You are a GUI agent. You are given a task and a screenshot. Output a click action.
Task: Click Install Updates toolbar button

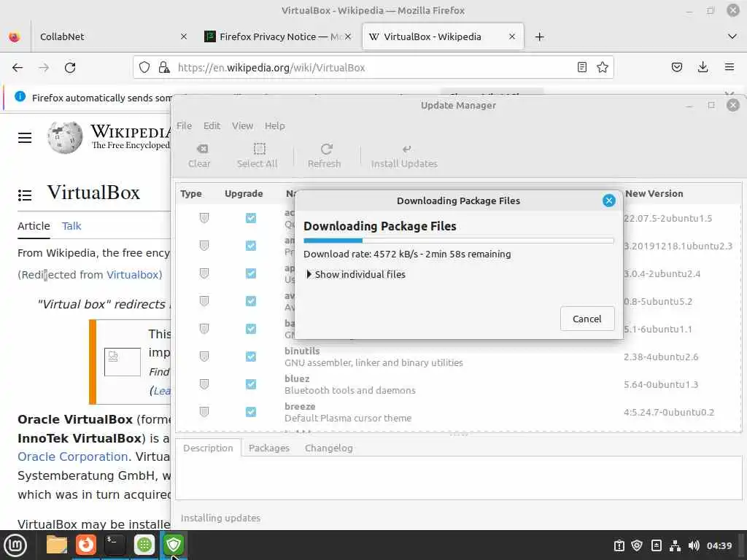(404, 156)
